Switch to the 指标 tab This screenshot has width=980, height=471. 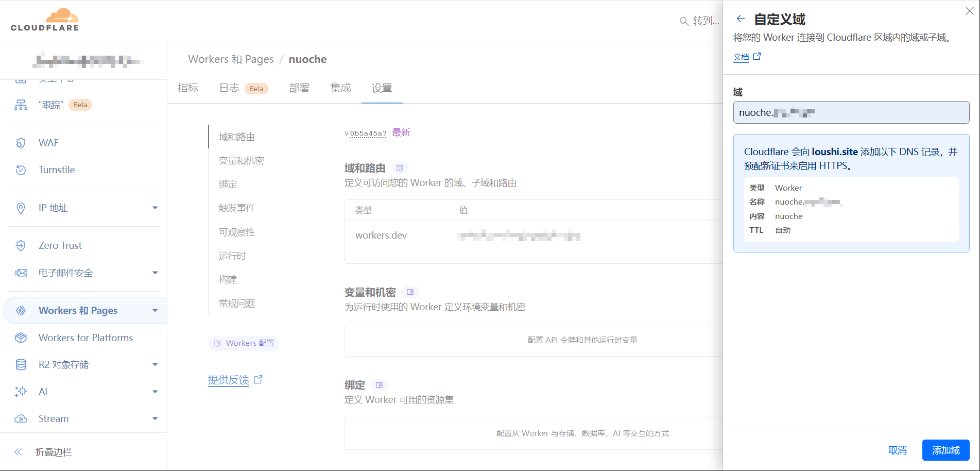[188, 88]
